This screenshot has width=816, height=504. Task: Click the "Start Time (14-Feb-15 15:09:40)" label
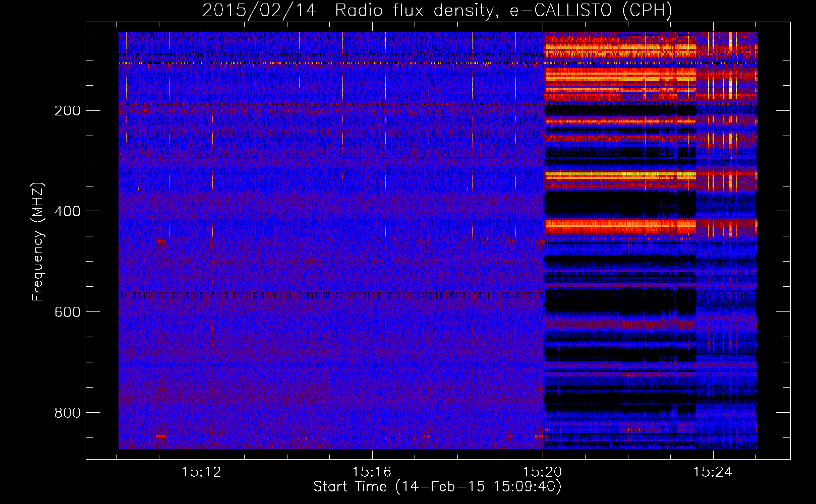tap(437, 487)
